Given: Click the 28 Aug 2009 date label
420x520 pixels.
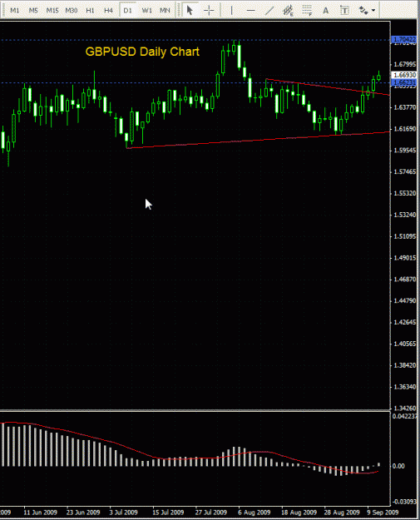Looking at the screenshot, I should pyautogui.click(x=342, y=513).
